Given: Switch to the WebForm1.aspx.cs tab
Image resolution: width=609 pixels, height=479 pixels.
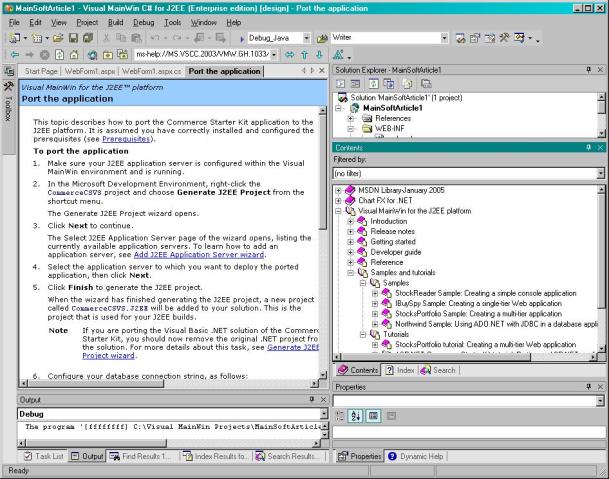Looking at the screenshot, I should [x=152, y=71].
